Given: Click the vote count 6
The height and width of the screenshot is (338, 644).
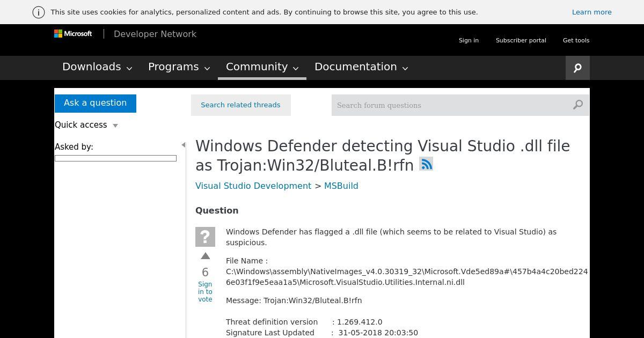Looking at the screenshot, I should point(205,272).
